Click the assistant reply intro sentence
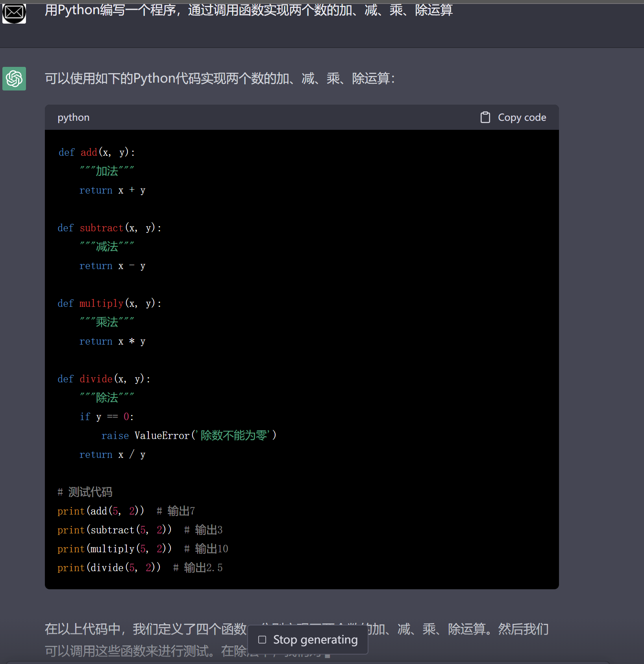The image size is (644, 664). point(220,78)
